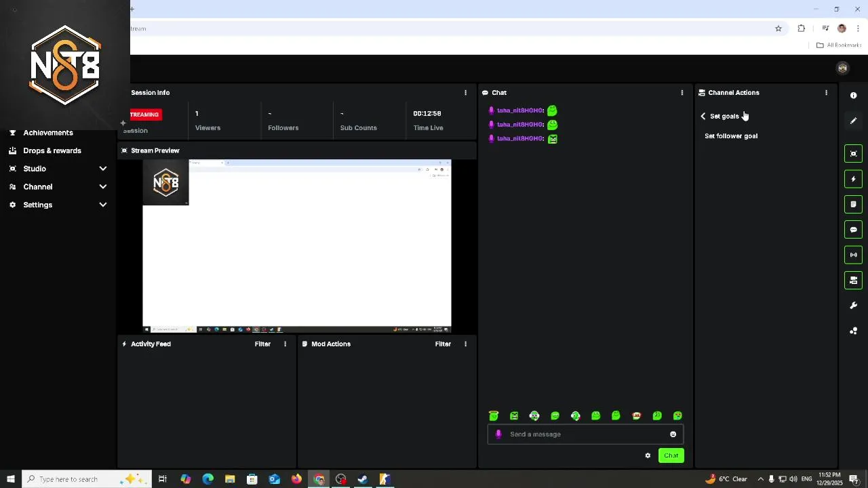Open Drops & rewards in left sidebar
Image resolution: width=868 pixels, height=488 pixels.
click(x=52, y=151)
